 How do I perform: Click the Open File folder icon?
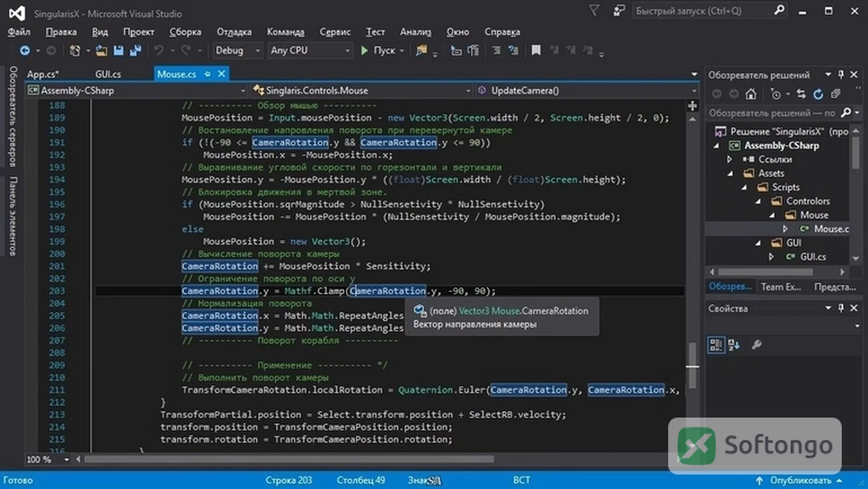[x=101, y=51]
